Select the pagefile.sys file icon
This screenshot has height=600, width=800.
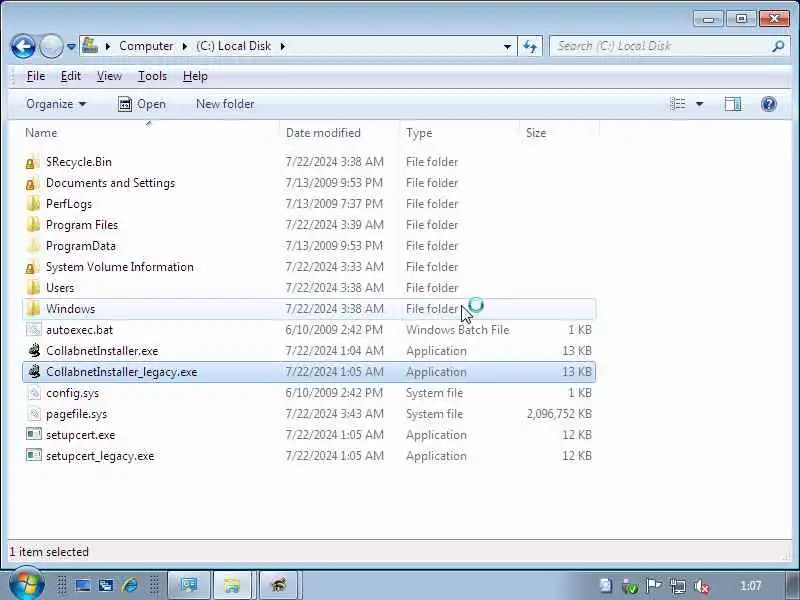pos(34,414)
